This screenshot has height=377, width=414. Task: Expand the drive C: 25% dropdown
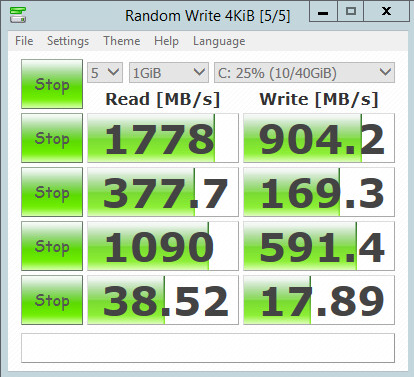(x=304, y=72)
